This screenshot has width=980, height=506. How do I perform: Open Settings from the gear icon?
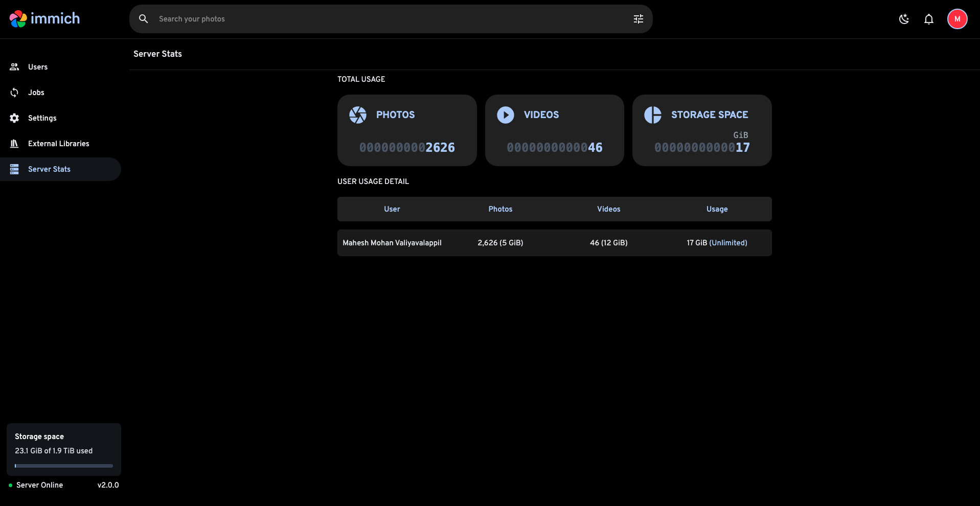tap(14, 118)
